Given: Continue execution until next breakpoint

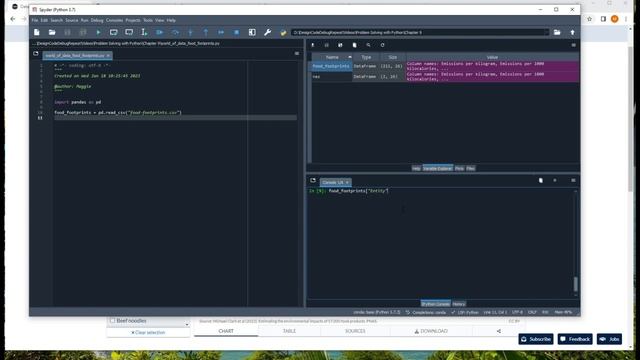Looking at the screenshot, I should pos(221,32).
